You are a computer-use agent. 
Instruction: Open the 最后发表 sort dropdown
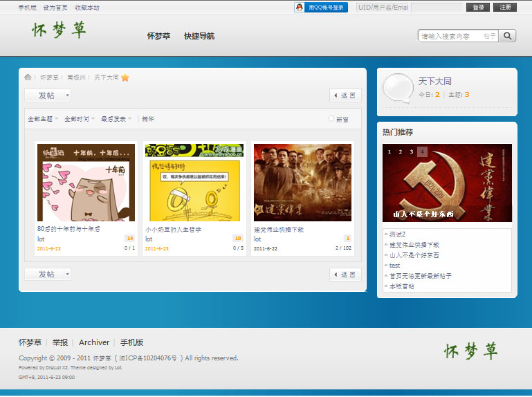point(116,119)
